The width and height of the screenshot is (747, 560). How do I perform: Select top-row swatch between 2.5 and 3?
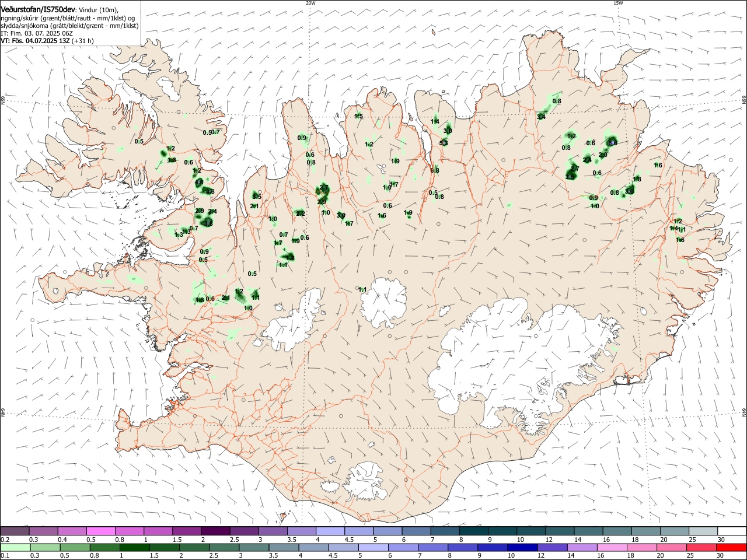(x=244, y=531)
